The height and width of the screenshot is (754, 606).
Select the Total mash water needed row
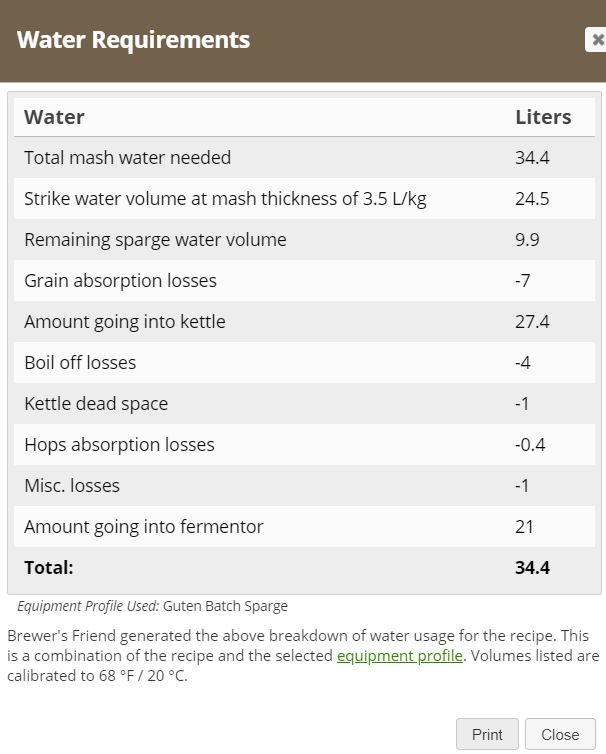304,158
